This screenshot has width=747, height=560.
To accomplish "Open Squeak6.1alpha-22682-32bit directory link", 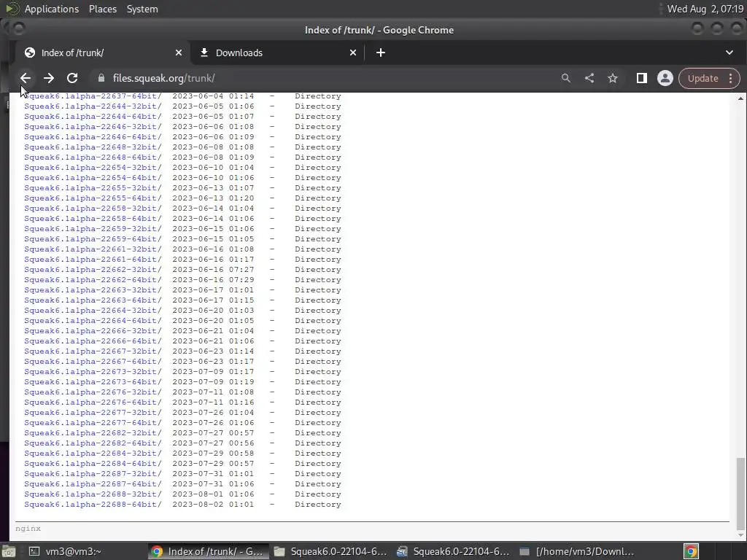I will (93, 433).
